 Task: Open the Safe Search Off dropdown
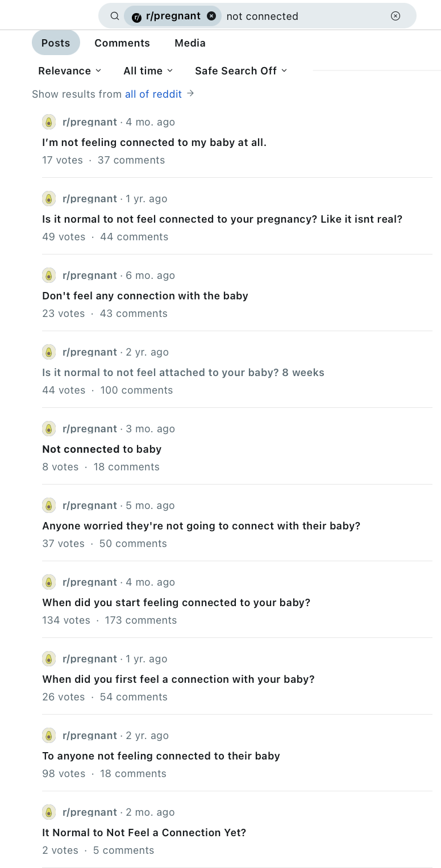[x=241, y=70]
